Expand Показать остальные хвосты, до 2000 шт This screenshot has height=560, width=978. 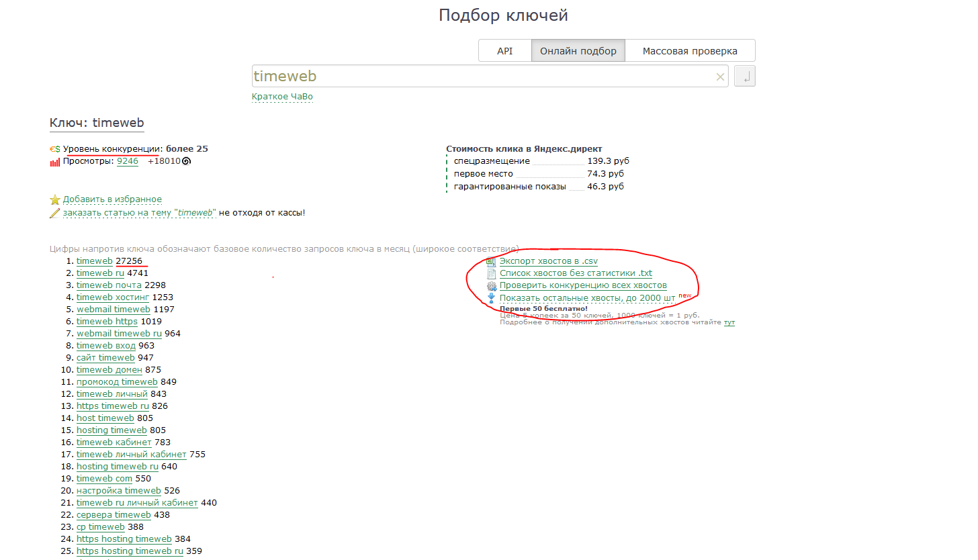(x=587, y=297)
